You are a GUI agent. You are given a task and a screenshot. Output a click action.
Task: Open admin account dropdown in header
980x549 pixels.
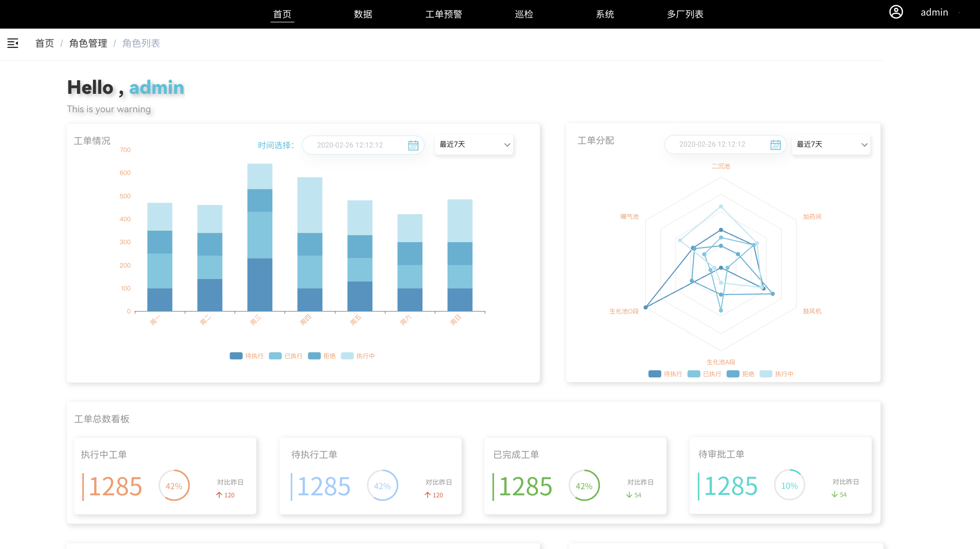(x=934, y=12)
